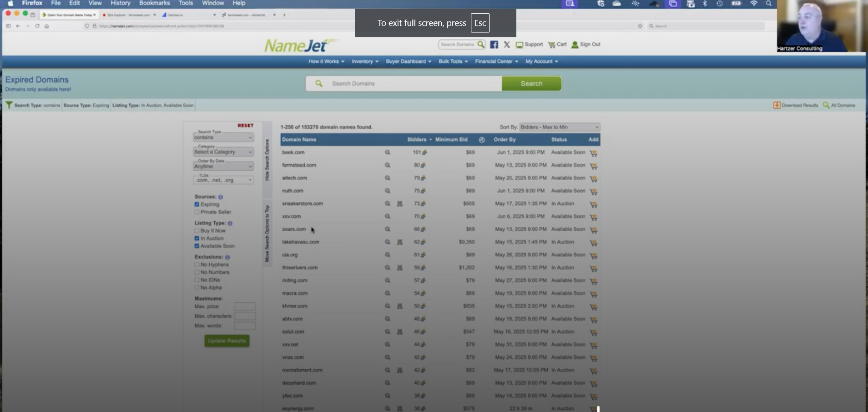Screen dimensions: 868x412
Task: Enable No Alpha exclusion
Action: point(197,288)
